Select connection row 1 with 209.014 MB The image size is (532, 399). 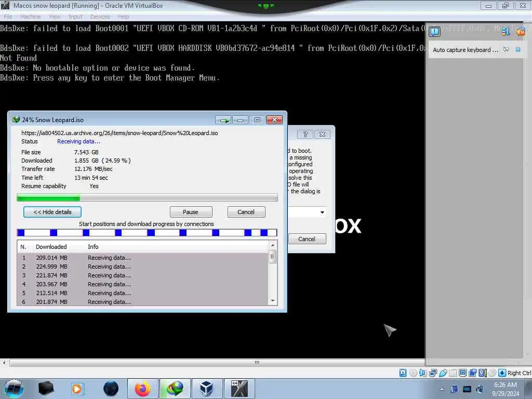(143, 258)
